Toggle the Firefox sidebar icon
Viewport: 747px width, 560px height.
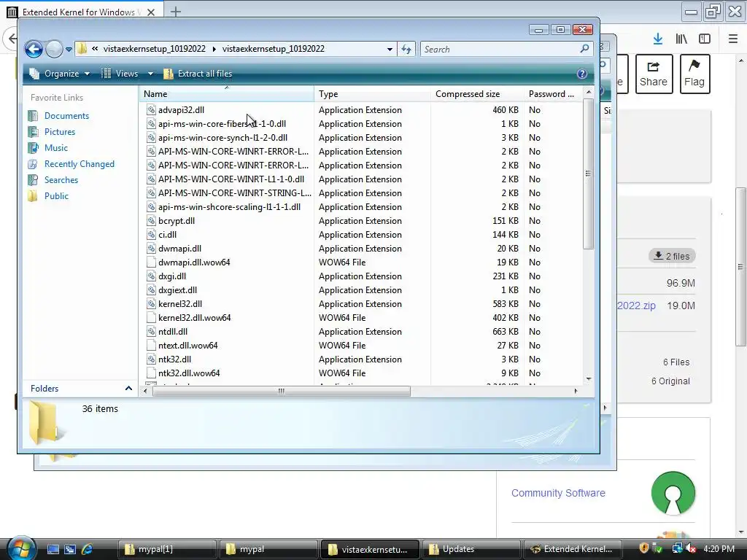(705, 39)
